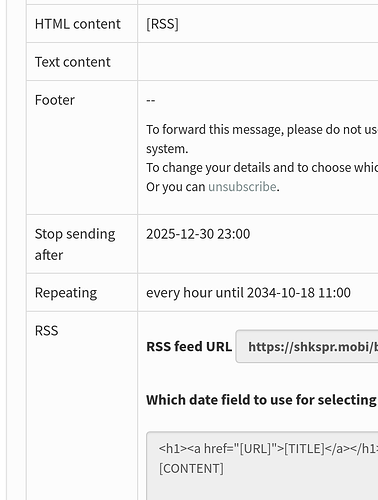The image size is (378, 500).
Task: Click the 'Stop sending after' row label
Action: [75, 244]
